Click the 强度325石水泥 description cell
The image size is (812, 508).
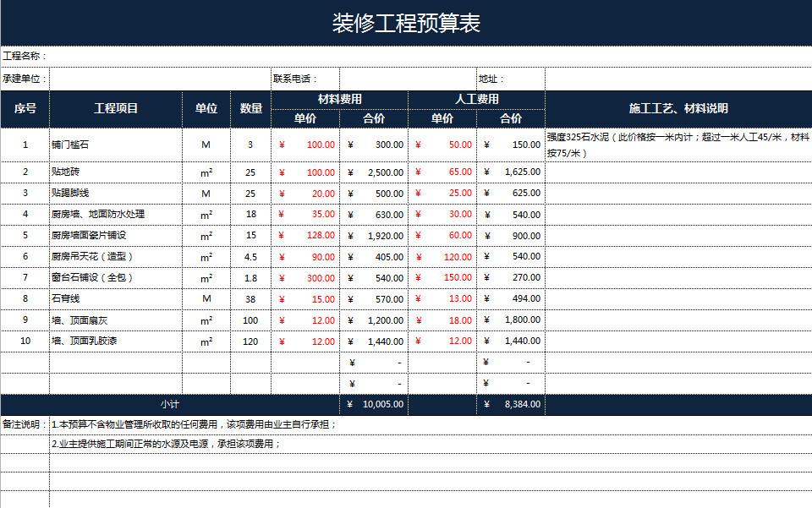point(677,145)
